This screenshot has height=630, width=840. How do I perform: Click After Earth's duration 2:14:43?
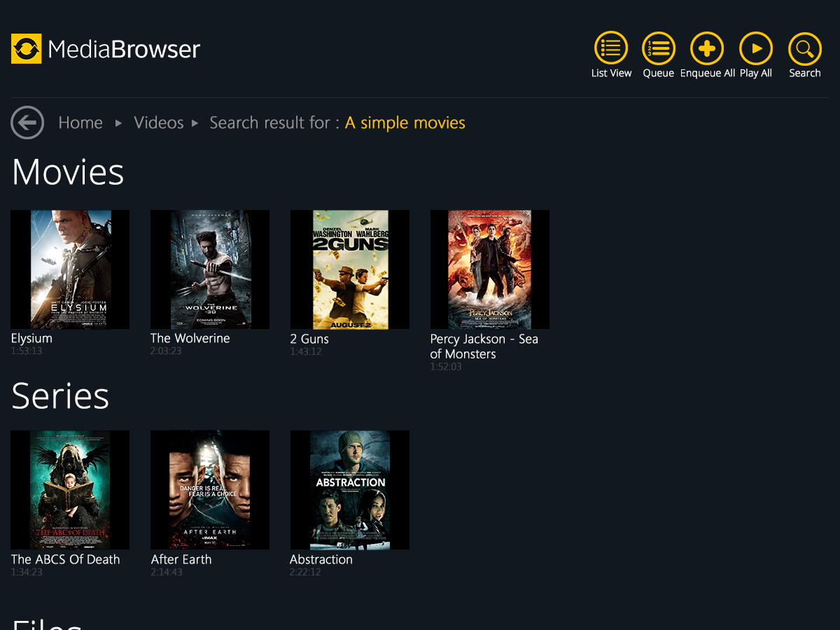pyautogui.click(x=167, y=572)
